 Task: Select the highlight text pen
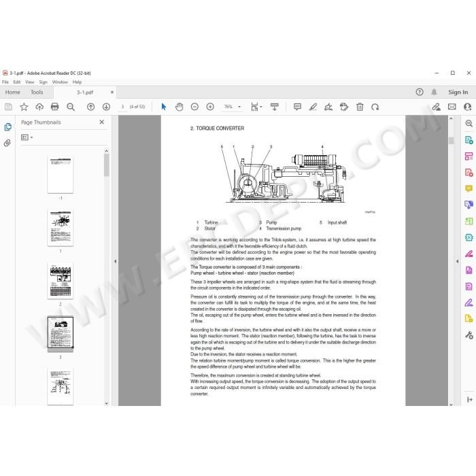[313, 107]
